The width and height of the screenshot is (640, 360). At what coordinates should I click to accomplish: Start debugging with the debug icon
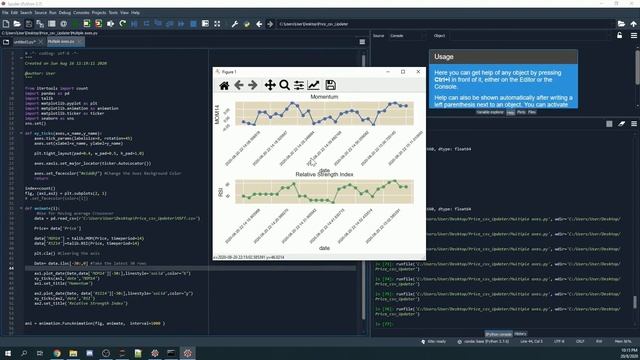coord(134,24)
